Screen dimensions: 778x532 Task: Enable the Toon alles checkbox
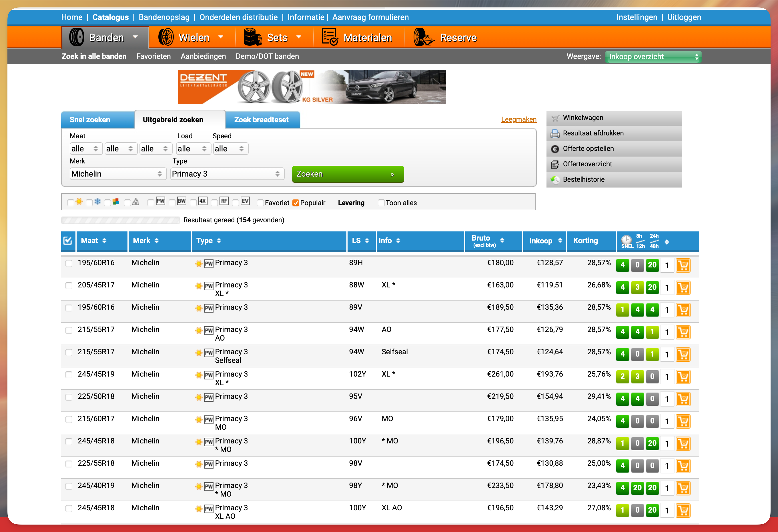[381, 203]
